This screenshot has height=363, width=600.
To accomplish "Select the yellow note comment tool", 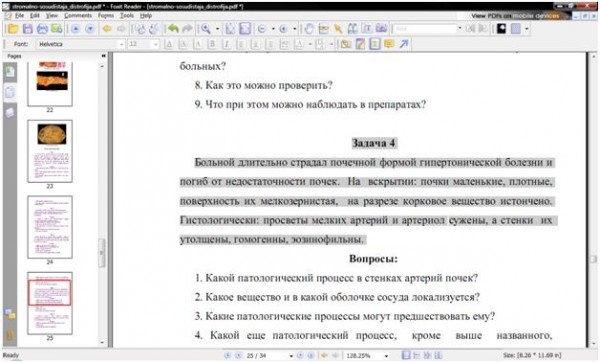I will click(389, 44).
